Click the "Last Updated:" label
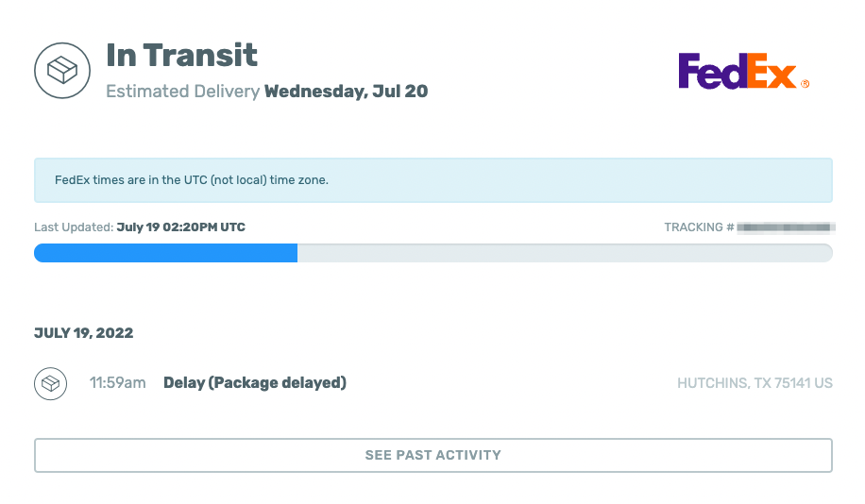The width and height of the screenshot is (865, 504). tap(73, 227)
